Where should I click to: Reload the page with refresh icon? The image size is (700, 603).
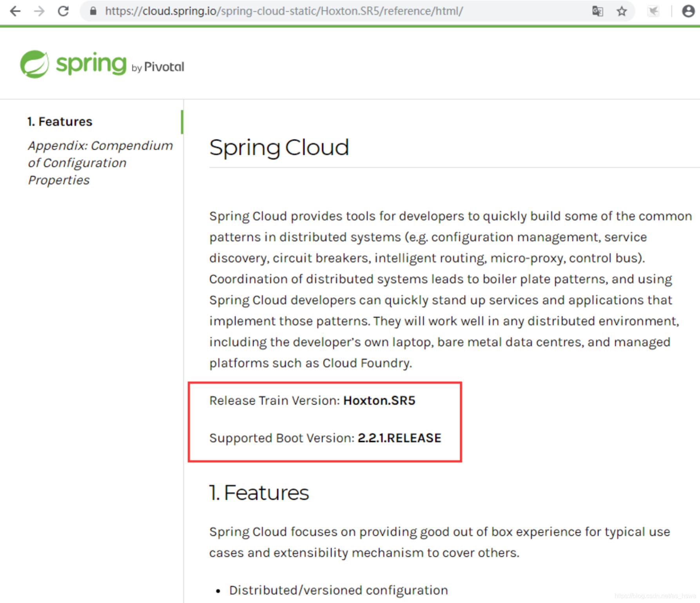coord(63,11)
